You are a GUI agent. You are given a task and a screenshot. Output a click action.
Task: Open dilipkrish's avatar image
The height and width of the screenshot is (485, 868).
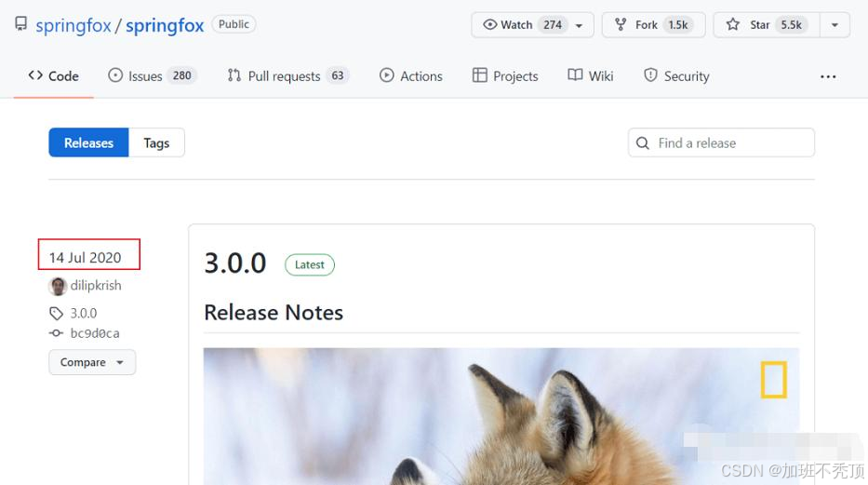(58, 286)
